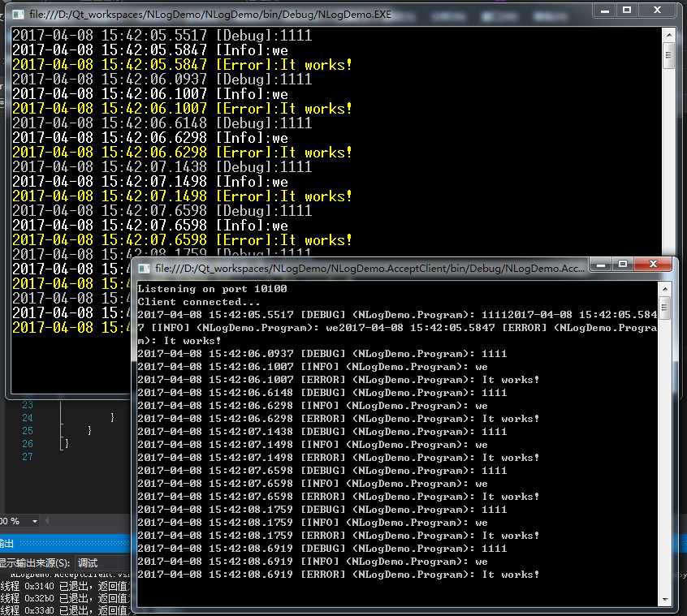Image resolution: width=687 pixels, height=616 pixels.
Task: Click yellow 15:42:07.1498 [Error] line in NLogDemo.EXE
Action: click(x=182, y=196)
